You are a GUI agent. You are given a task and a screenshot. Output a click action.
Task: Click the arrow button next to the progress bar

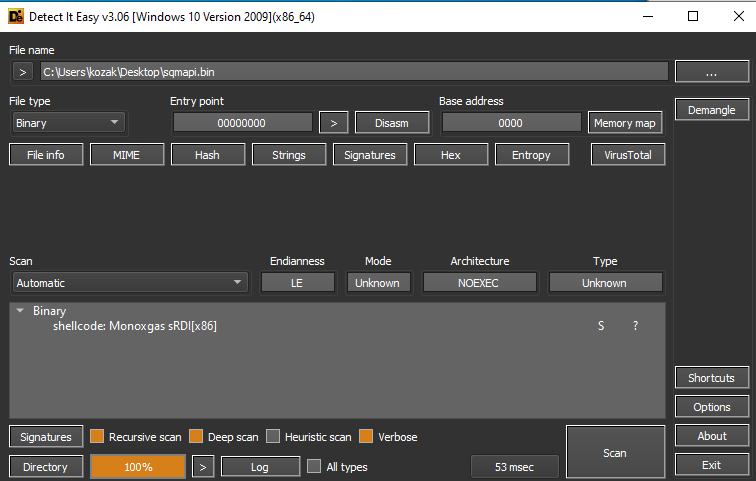coord(203,467)
